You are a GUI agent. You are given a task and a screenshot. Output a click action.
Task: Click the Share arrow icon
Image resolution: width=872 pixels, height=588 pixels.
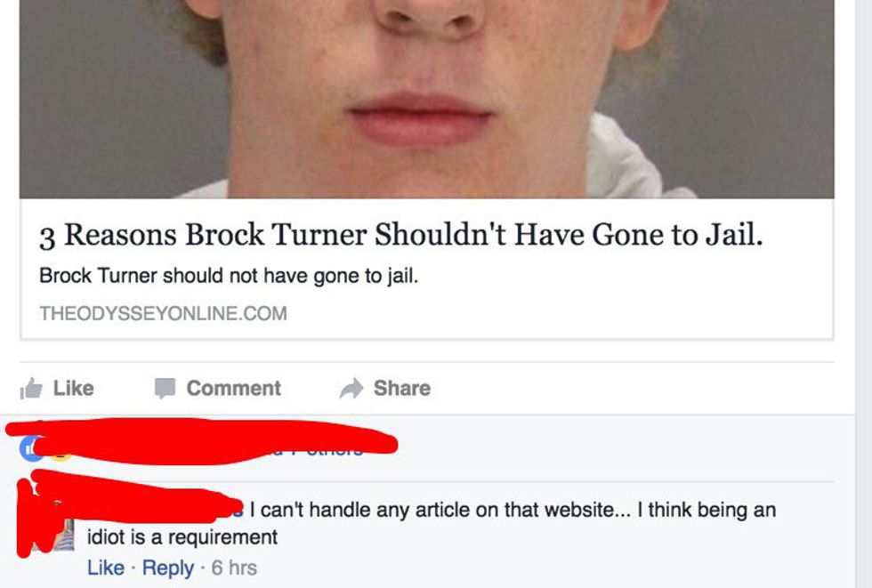[351, 389]
